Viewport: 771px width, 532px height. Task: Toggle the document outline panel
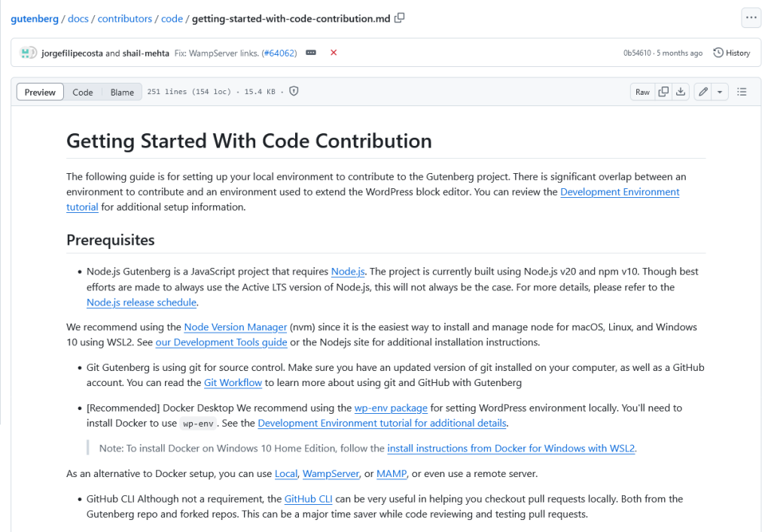[742, 92]
